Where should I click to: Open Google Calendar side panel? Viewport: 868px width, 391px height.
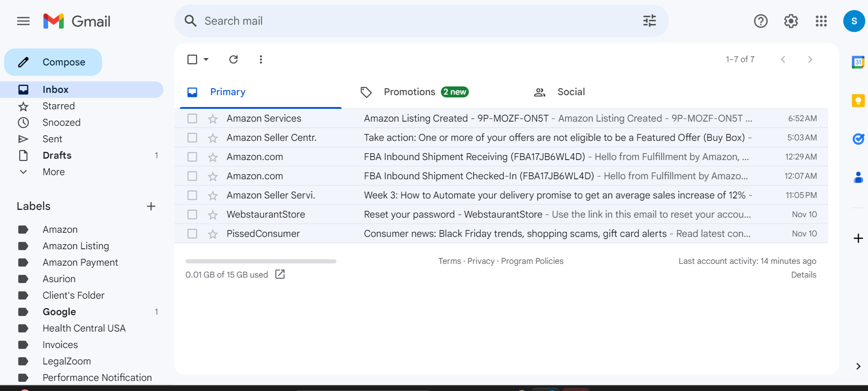pos(858,62)
